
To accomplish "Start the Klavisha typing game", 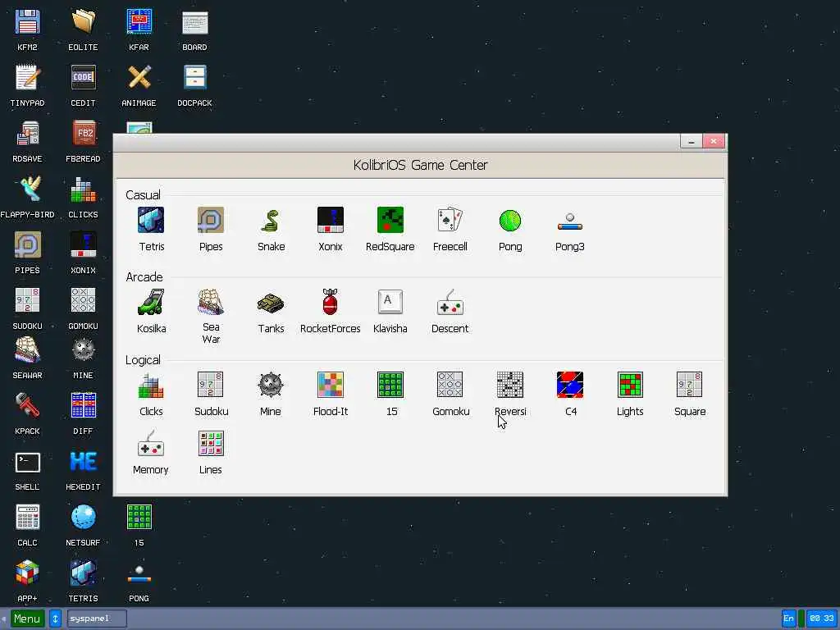I will pyautogui.click(x=390, y=302).
